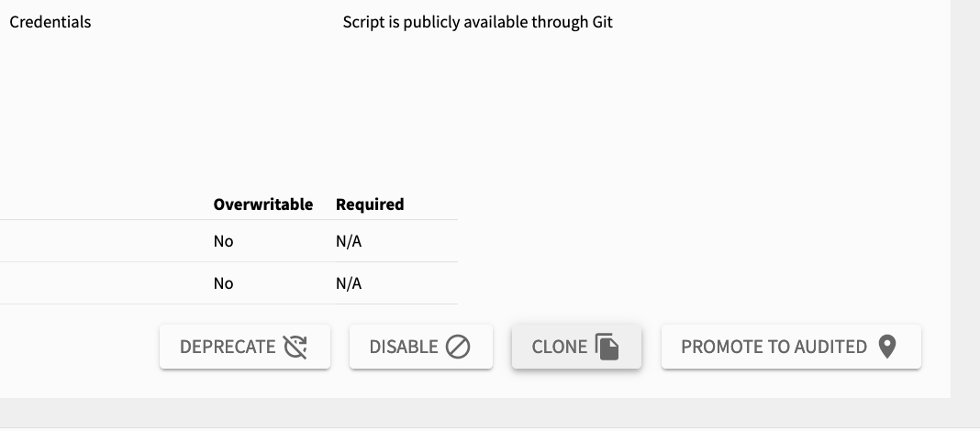Select the first row's Overwritable No value
Viewport: 980px width, 431px height.
click(223, 241)
